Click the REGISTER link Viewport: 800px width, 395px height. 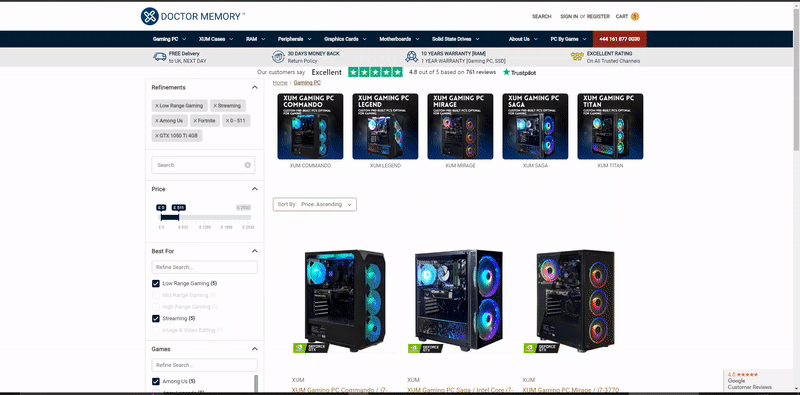pyautogui.click(x=598, y=16)
